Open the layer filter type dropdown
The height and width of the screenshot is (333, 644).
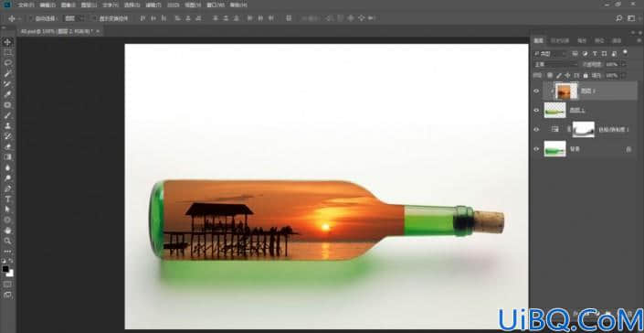tap(550, 54)
